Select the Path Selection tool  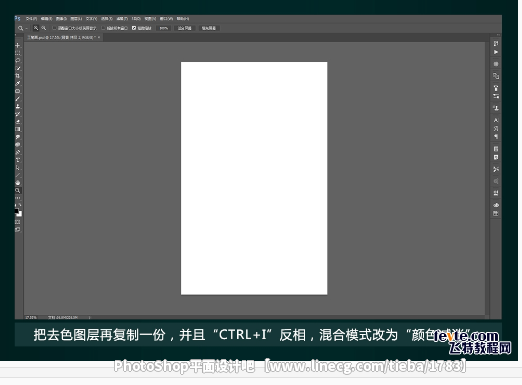pyautogui.click(x=18, y=168)
